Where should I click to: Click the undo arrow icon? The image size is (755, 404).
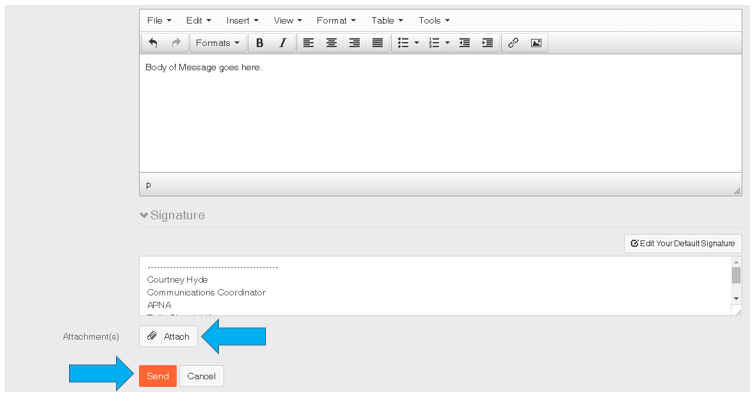(153, 43)
